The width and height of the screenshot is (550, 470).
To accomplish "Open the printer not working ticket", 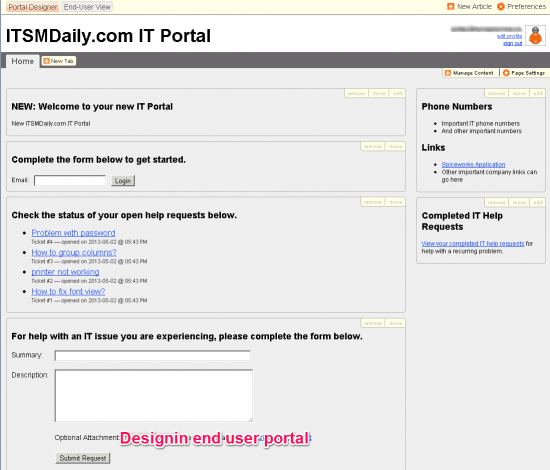I will tap(65, 272).
